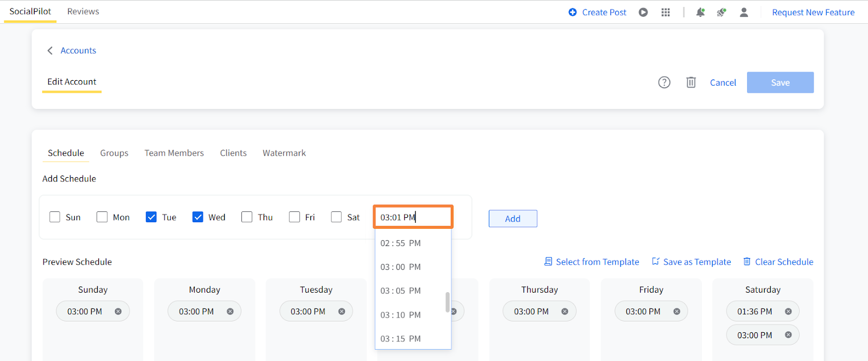Open the user profile icon
Screen dimensions: 868x361
744,12
